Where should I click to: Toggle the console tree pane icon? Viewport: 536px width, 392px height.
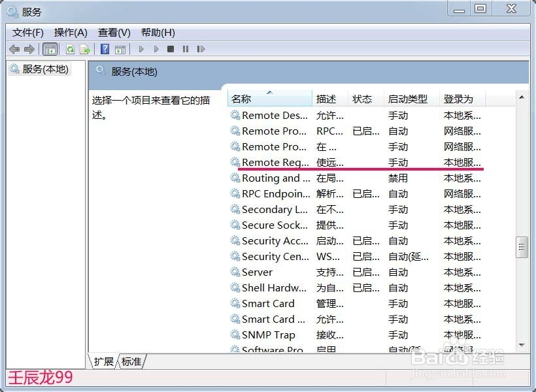(50, 48)
